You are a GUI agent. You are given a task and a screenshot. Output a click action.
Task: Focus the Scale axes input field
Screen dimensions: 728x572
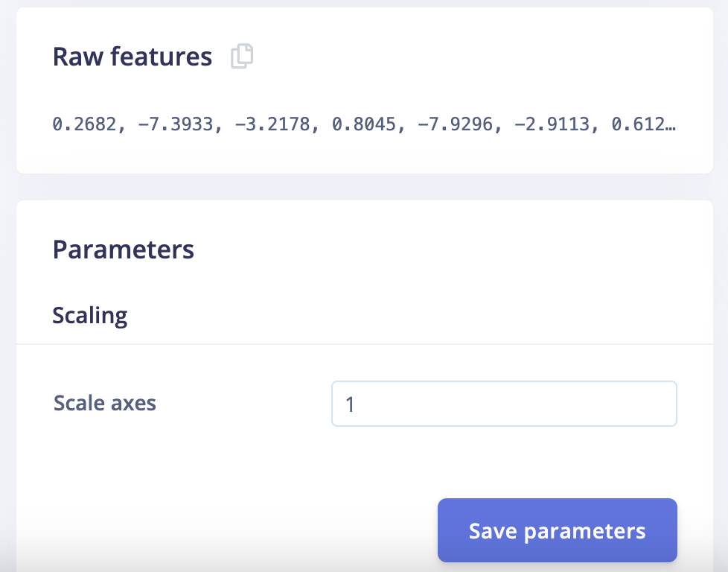(503, 404)
